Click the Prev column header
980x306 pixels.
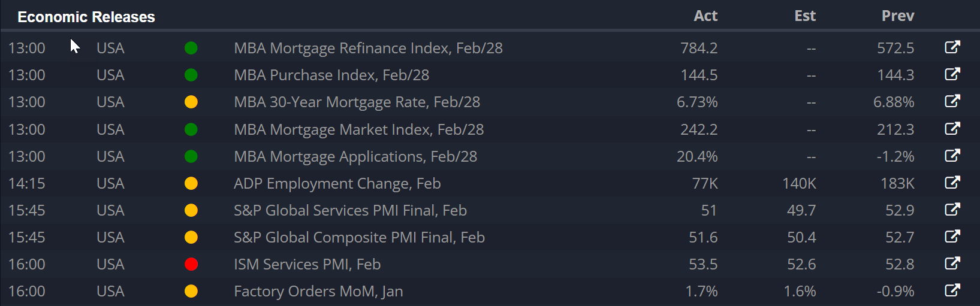click(898, 16)
